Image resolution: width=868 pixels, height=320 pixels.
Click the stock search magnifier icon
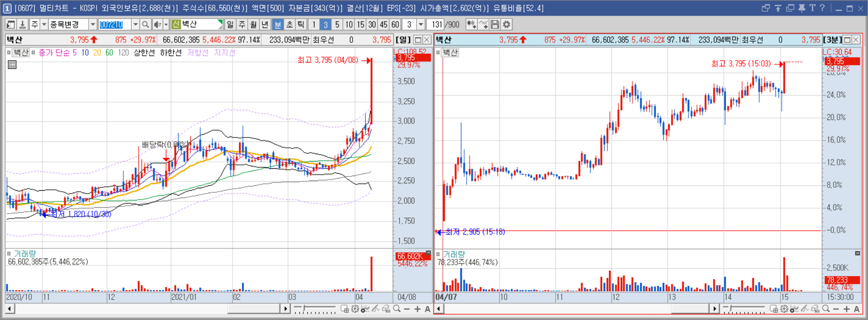(145, 24)
